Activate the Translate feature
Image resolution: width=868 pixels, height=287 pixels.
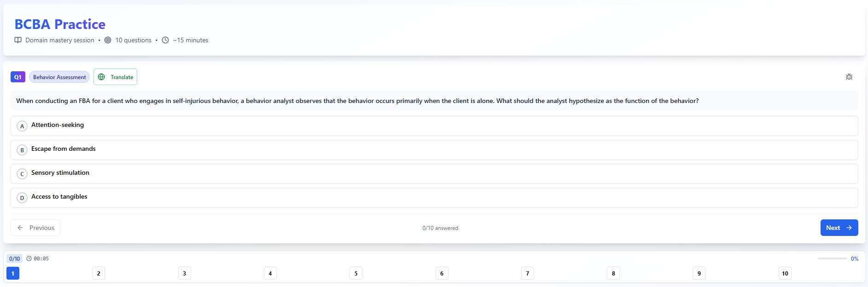(x=115, y=77)
